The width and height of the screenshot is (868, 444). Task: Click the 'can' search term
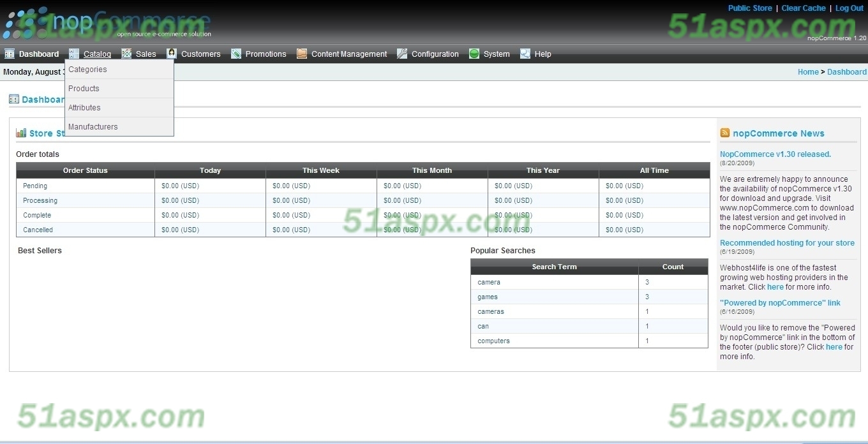pyautogui.click(x=483, y=327)
